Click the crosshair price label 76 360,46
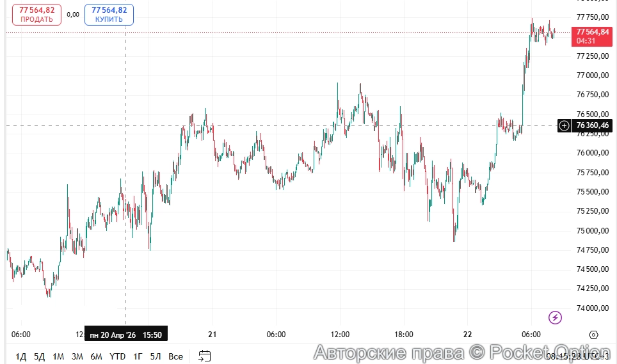 [591, 125]
